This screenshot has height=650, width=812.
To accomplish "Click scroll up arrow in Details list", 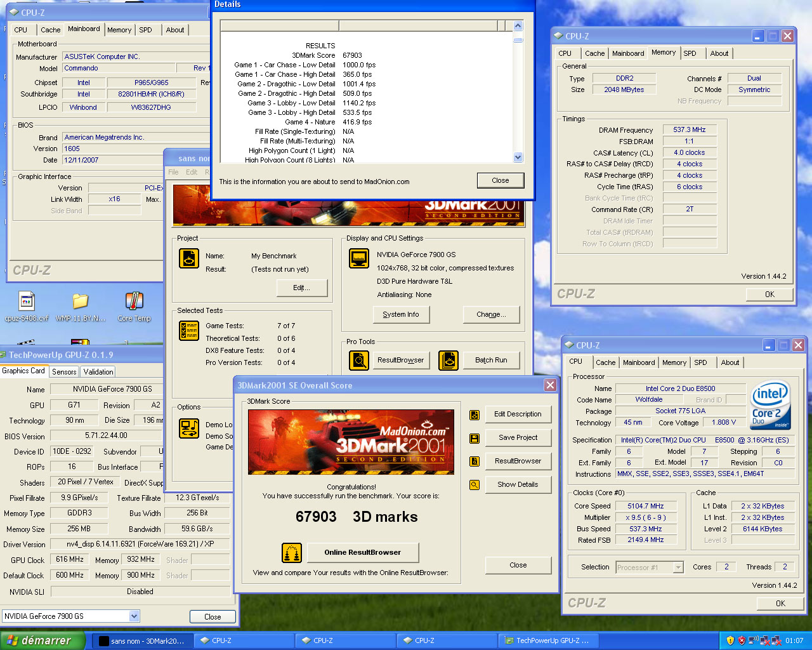I will [518, 26].
